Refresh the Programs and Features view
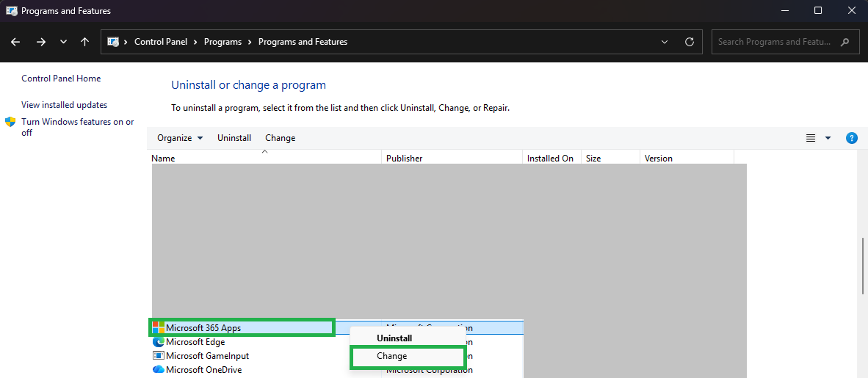 tap(690, 42)
